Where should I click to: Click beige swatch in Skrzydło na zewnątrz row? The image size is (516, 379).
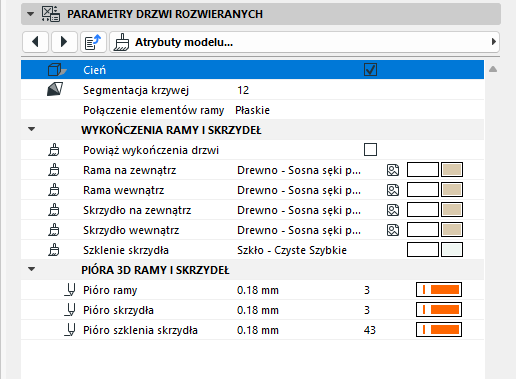coord(452,210)
